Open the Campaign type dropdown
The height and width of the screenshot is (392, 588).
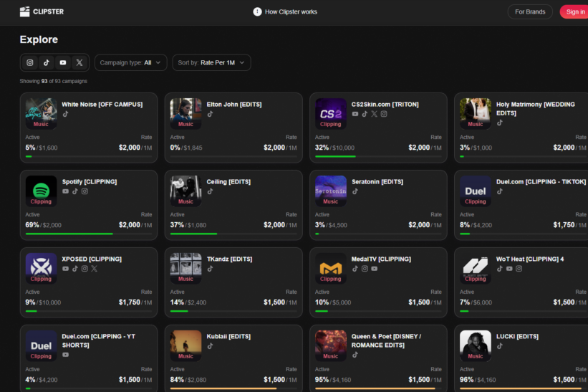pyautogui.click(x=130, y=62)
